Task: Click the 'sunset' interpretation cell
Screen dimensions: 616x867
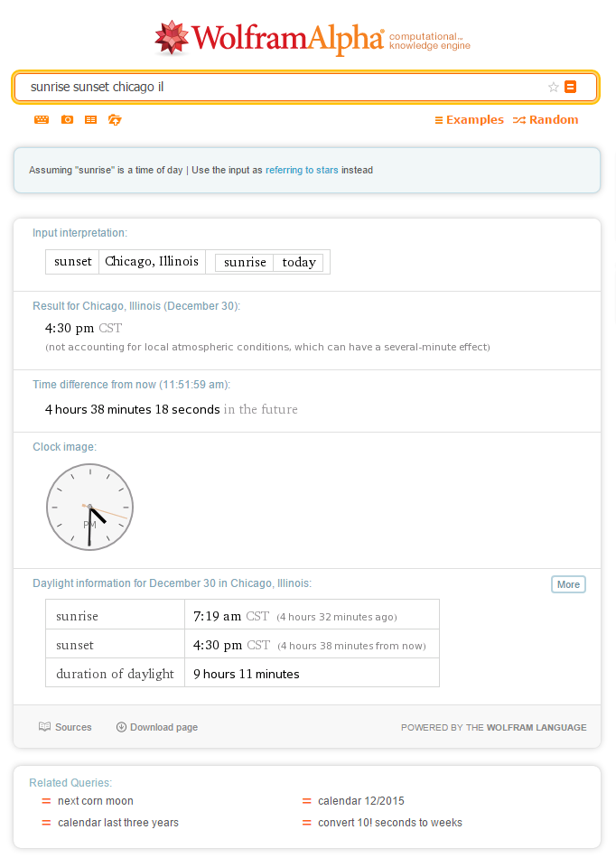Action: pos(72,262)
